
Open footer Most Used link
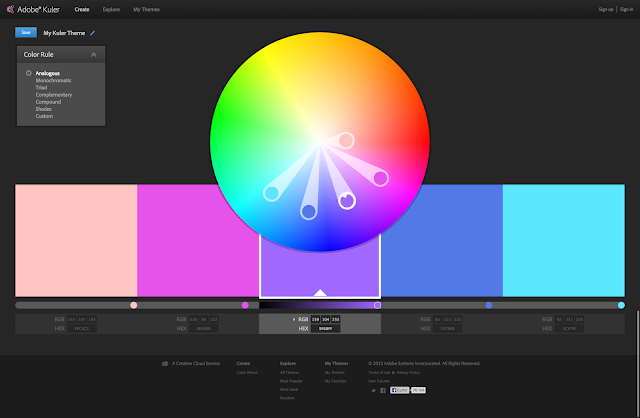289,389
